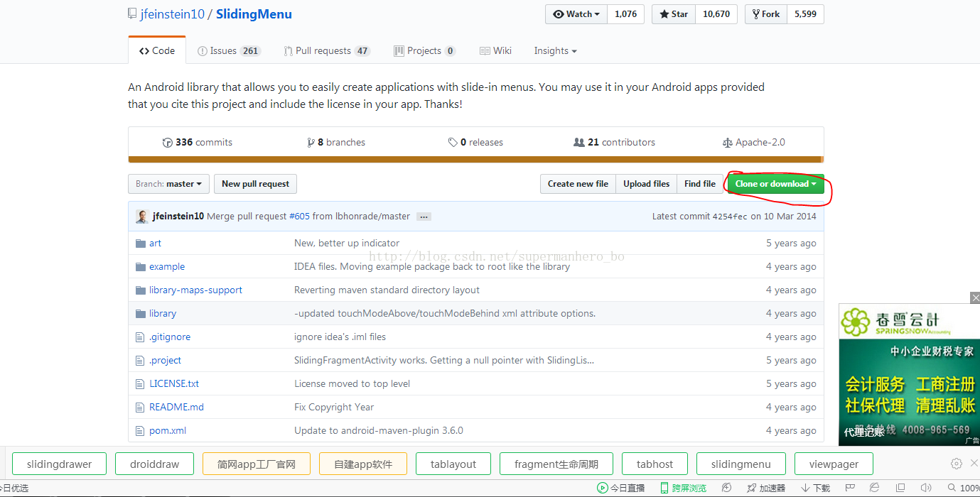This screenshot has width=980, height=497.
Task: Close the suggestion bar with X
Action: pos(974,464)
